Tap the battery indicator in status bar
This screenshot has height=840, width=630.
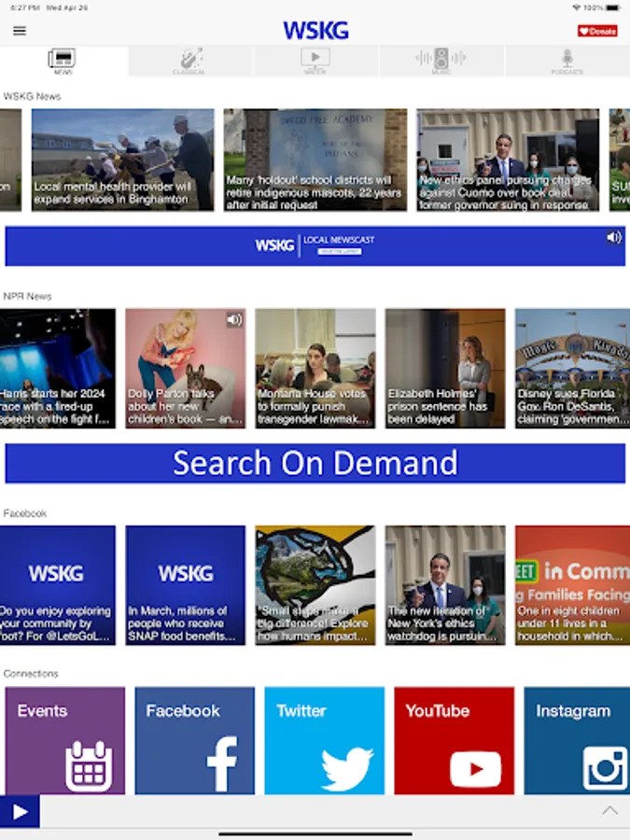coord(614,8)
